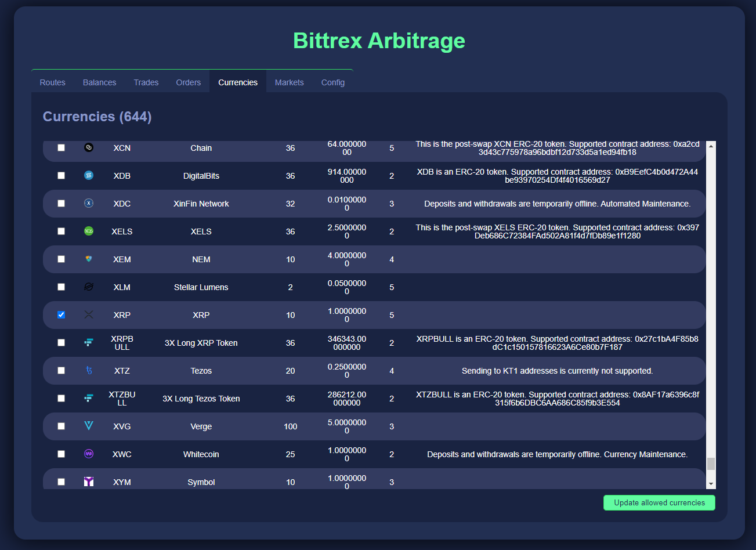Click the Whitecoin name cell
Viewport: 756px width, 550px height.
click(201, 454)
